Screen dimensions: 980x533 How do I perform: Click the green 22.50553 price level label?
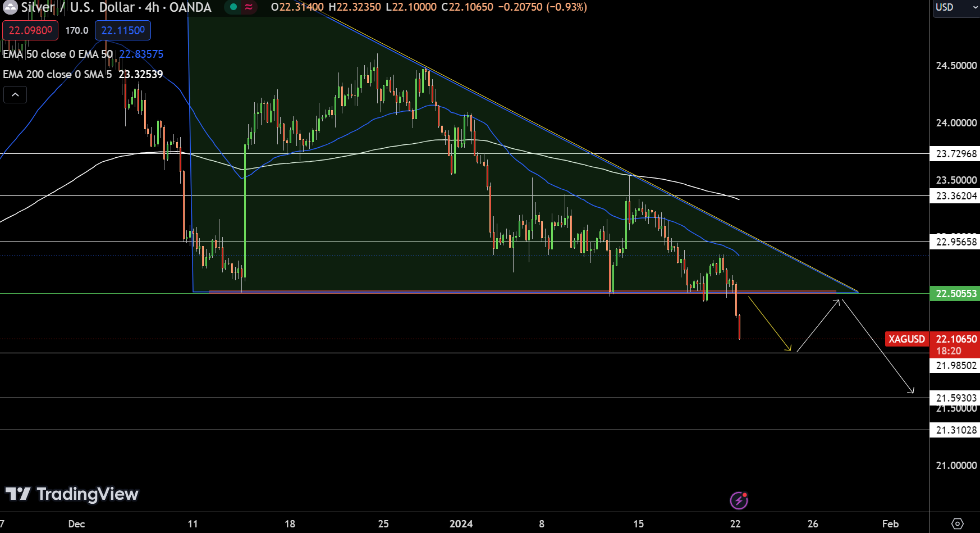click(x=955, y=293)
